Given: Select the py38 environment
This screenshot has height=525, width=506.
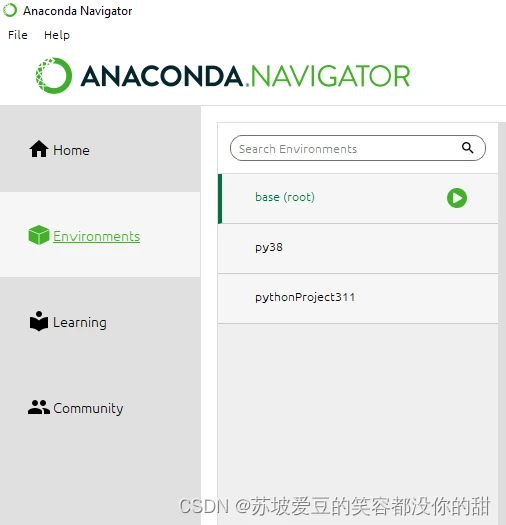Looking at the screenshot, I should coord(358,249).
